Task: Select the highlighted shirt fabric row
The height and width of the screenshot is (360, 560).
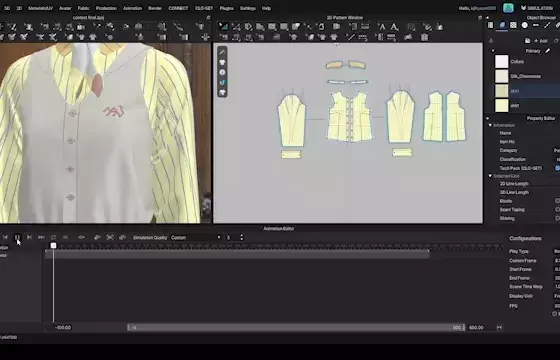Action: pyautogui.click(x=527, y=91)
